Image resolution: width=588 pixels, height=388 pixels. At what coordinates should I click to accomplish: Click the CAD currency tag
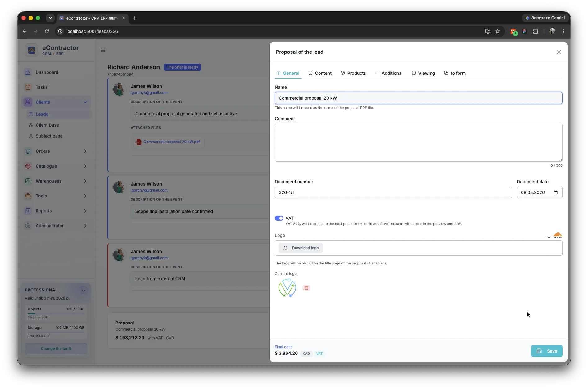(x=306, y=354)
